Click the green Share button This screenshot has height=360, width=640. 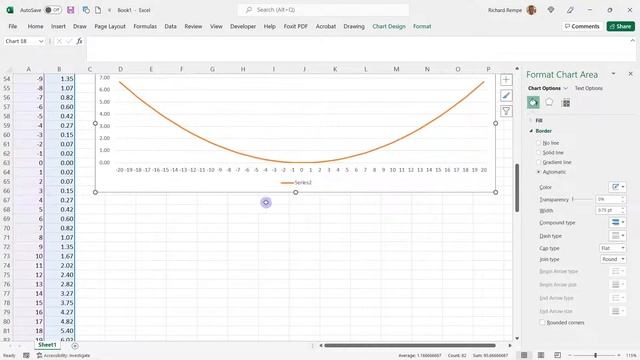point(620,26)
